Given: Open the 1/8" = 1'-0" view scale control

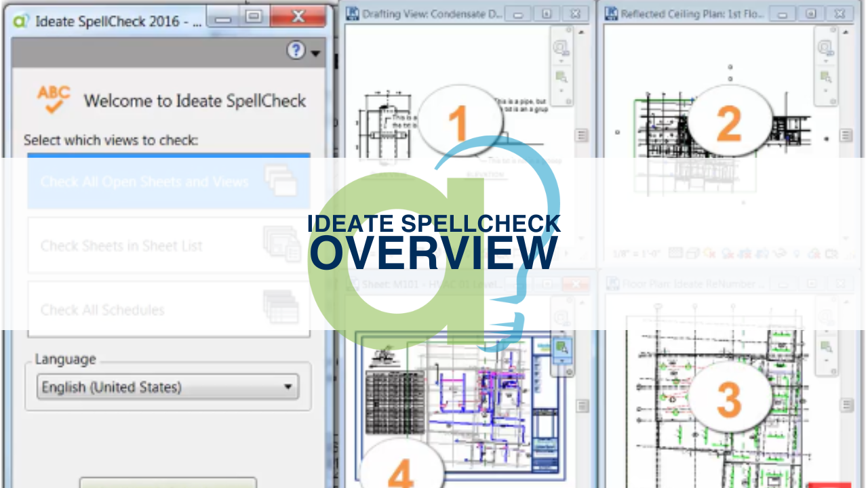Looking at the screenshot, I should coord(637,253).
